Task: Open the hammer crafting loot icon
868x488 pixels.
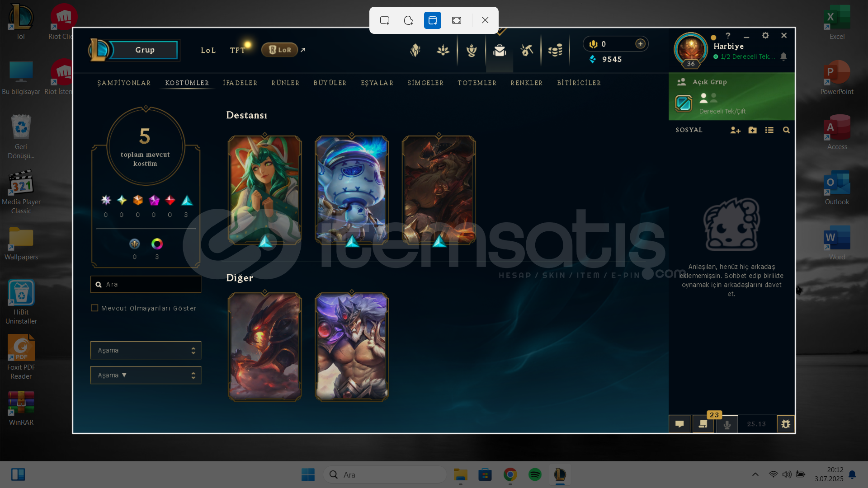Action: [x=527, y=50]
